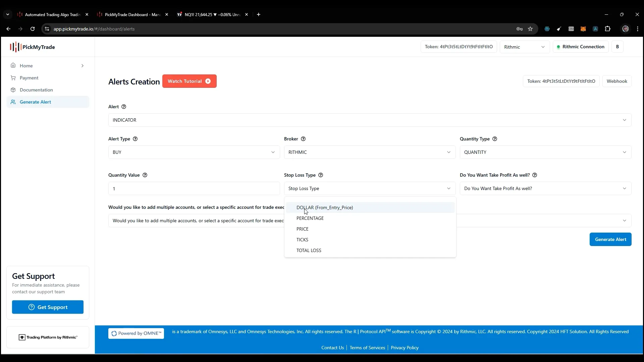Select Generate Alert in the sidebar
This screenshot has width=644, height=362.
pos(48,102)
